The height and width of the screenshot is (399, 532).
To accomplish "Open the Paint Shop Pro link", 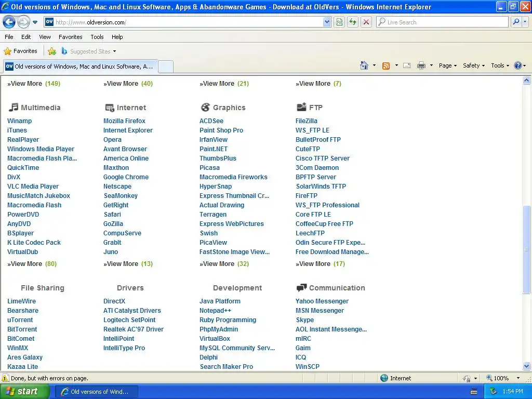I will point(221,130).
